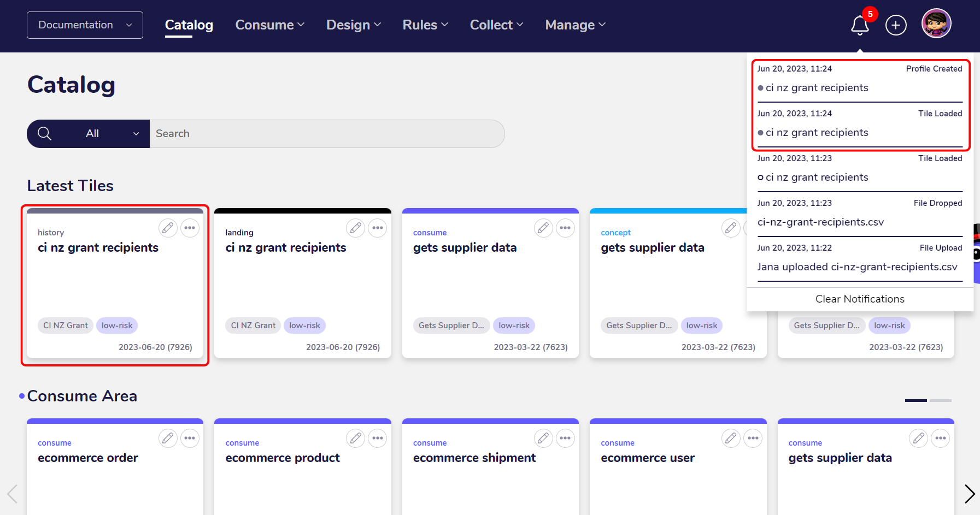Open more options on gets supplier data tile in Consume Area
Viewport: 980px width, 515px height.
coord(941,438)
